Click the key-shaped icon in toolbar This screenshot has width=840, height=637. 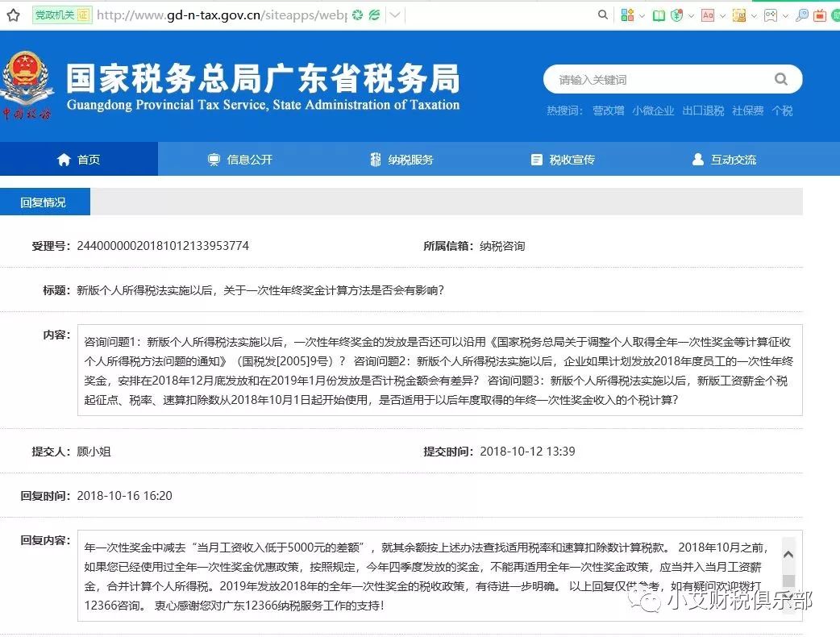tap(802, 15)
